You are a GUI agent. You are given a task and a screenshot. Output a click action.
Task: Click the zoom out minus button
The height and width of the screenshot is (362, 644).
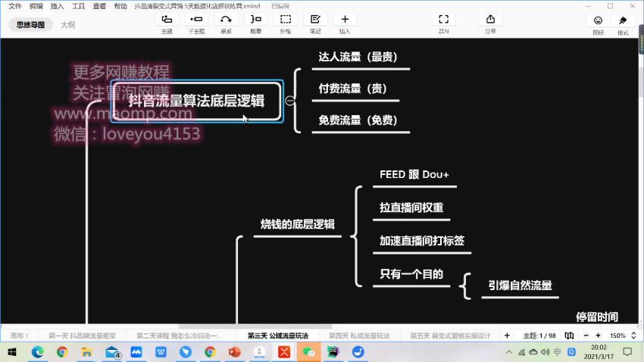tap(587, 335)
